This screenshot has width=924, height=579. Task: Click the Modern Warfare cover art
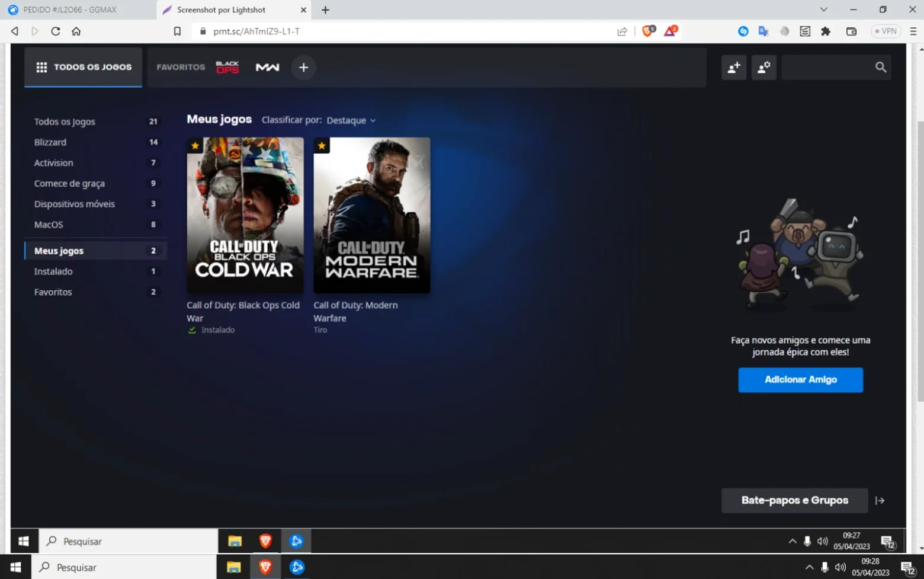(x=372, y=215)
